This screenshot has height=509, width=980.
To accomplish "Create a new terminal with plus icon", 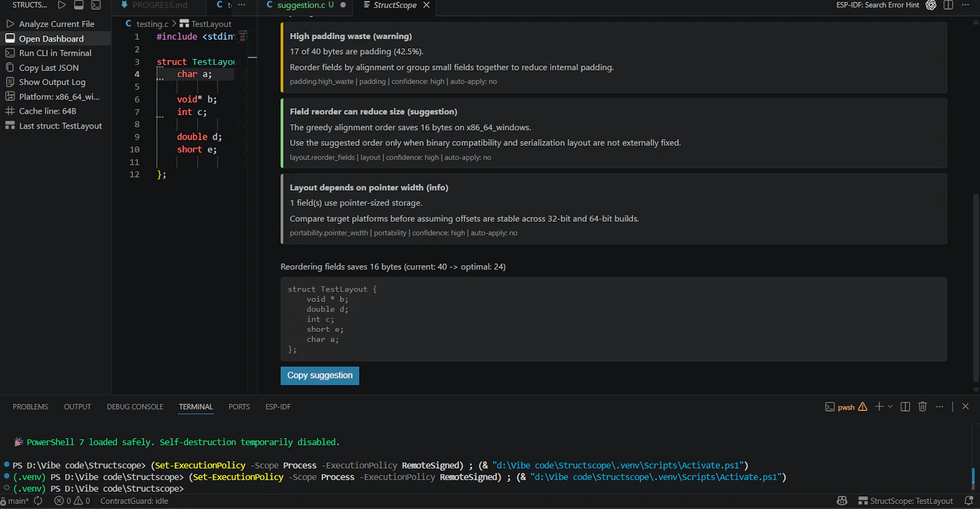I will click(879, 407).
